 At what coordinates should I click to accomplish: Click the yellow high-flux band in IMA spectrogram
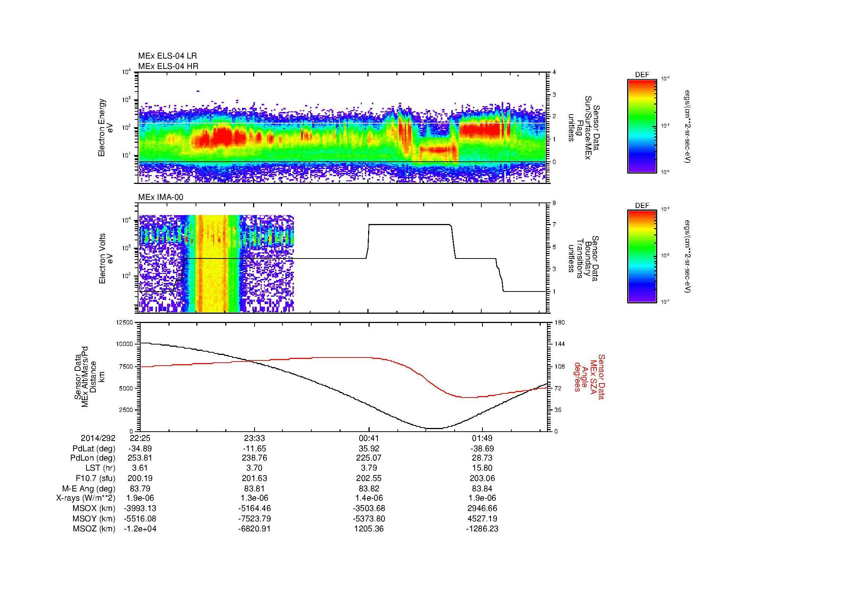[x=213, y=264]
